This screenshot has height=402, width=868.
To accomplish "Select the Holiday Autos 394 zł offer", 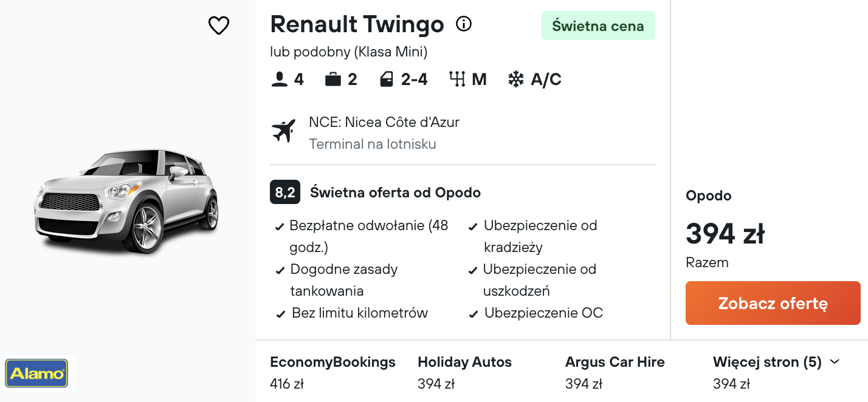I will click(x=464, y=372).
